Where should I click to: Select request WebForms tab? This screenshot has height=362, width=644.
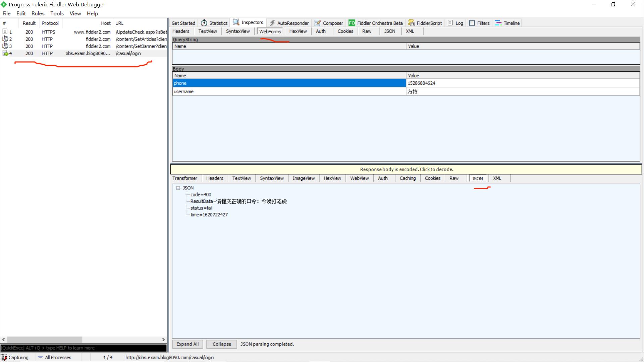click(270, 32)
